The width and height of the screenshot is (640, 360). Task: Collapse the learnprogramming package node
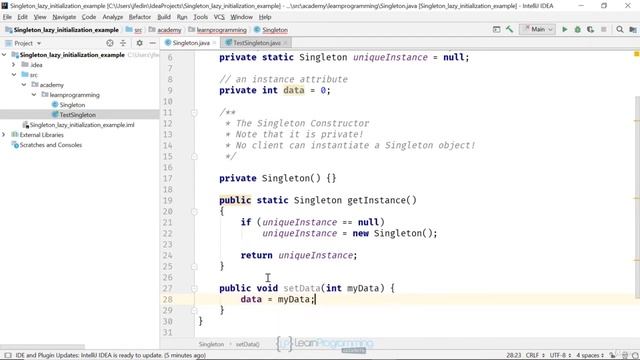point(34,95)
